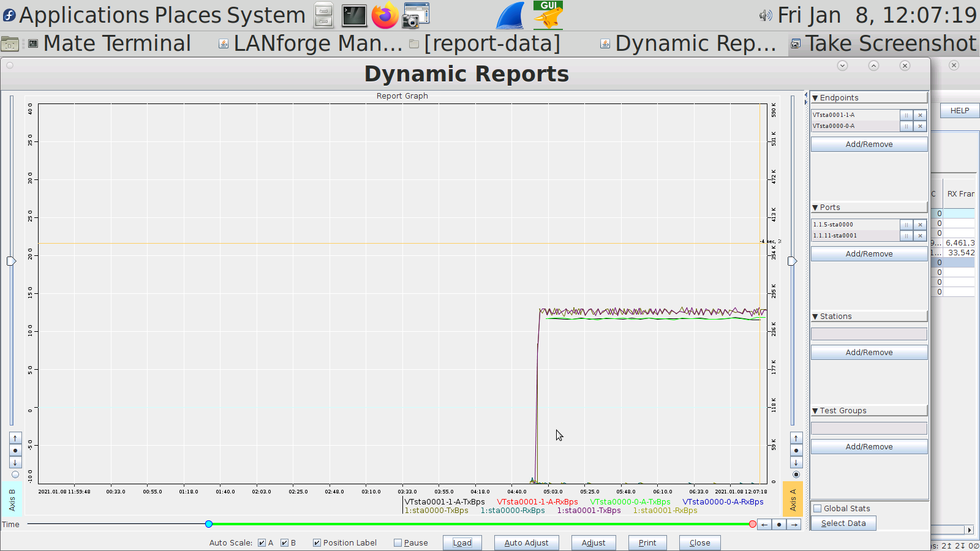Click Axis A center dot button
Viewport: 980px width, 551px height.
(796, 451)
